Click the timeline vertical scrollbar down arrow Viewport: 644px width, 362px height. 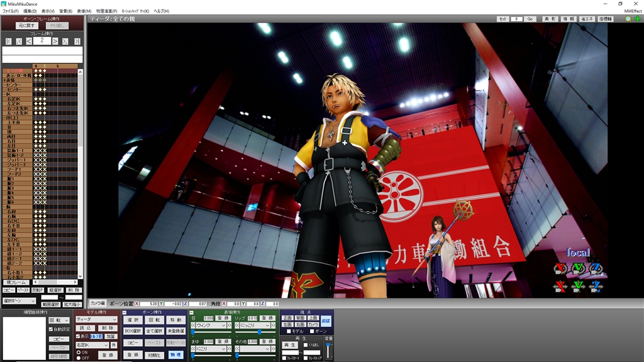80,277
